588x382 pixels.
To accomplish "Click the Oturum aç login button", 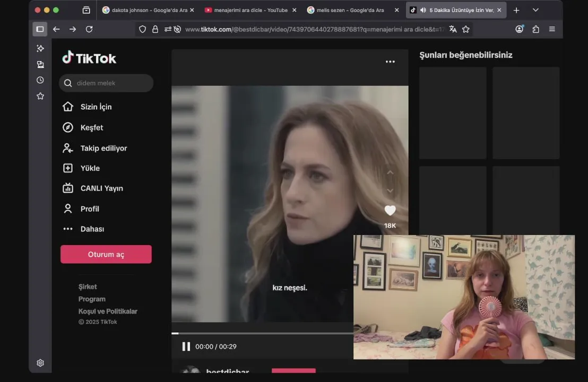I will pyautogui.click(x=106, y=254).
